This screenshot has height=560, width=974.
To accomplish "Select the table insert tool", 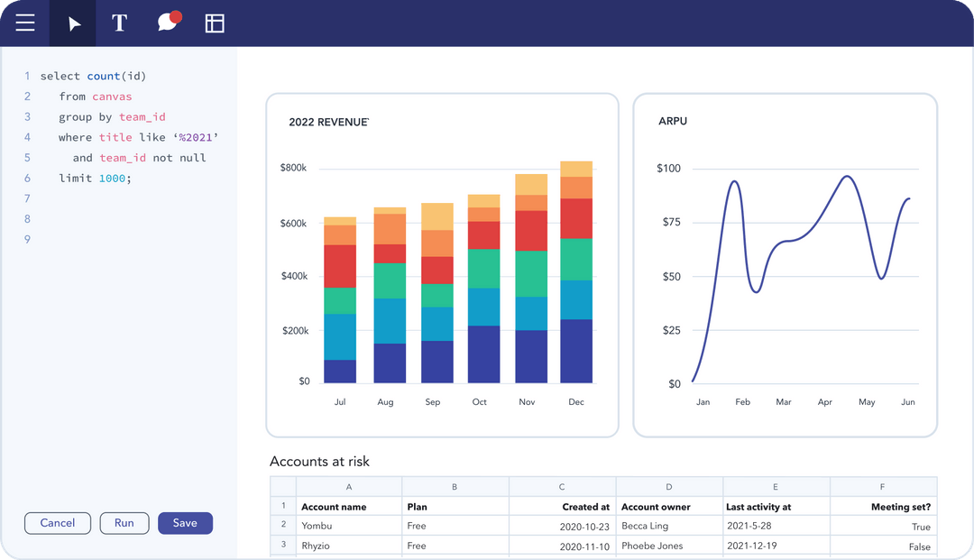I will pos(215,23).
